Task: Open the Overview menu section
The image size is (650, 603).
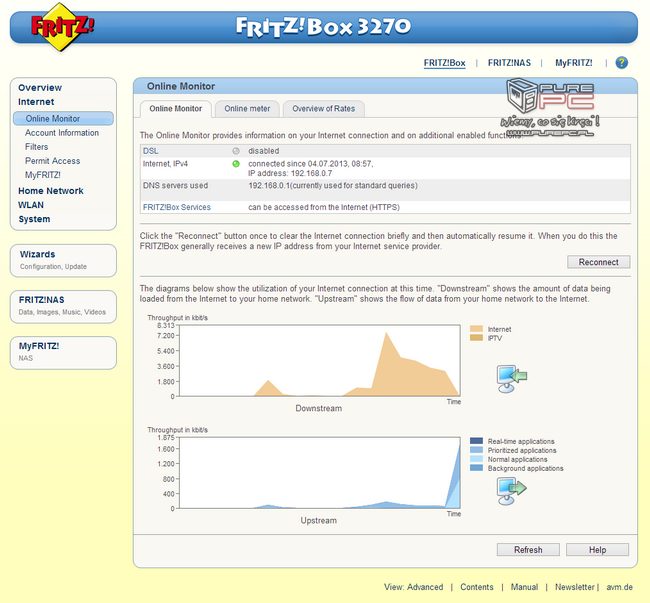Action: (40, 87)
